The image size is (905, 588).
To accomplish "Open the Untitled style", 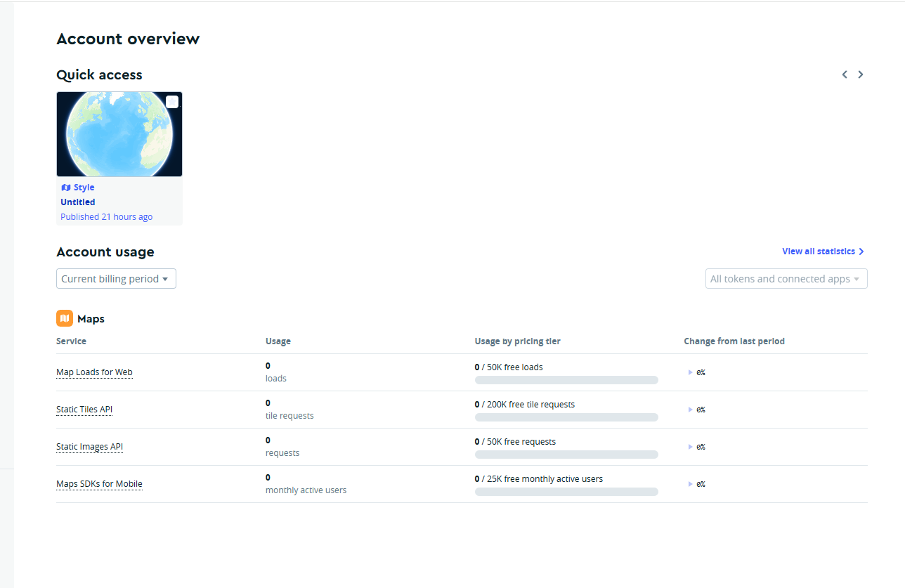I will (77, 202).
